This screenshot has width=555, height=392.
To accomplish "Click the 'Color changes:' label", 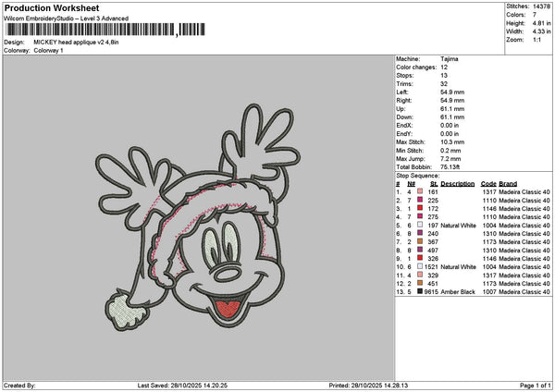I will [x=416, y=67].
